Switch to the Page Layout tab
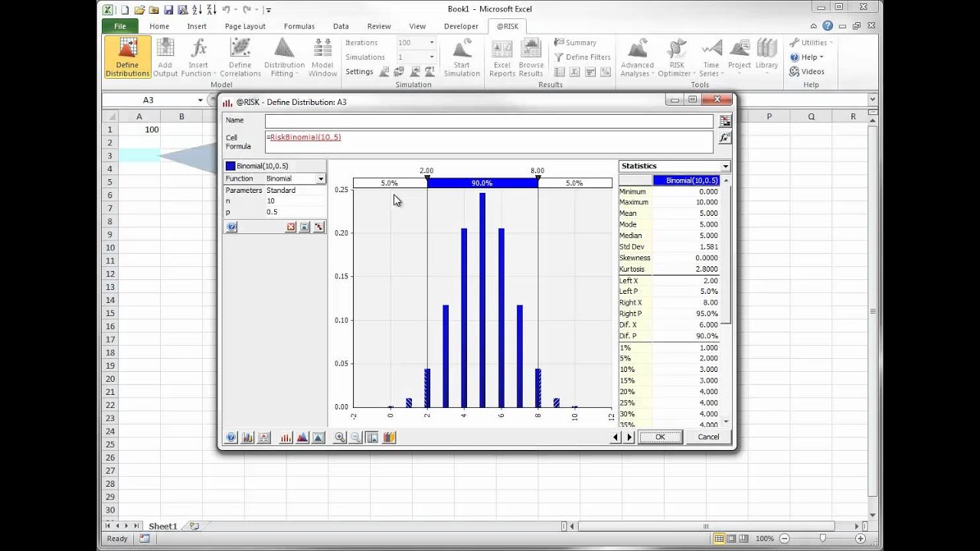 point(245,26)
